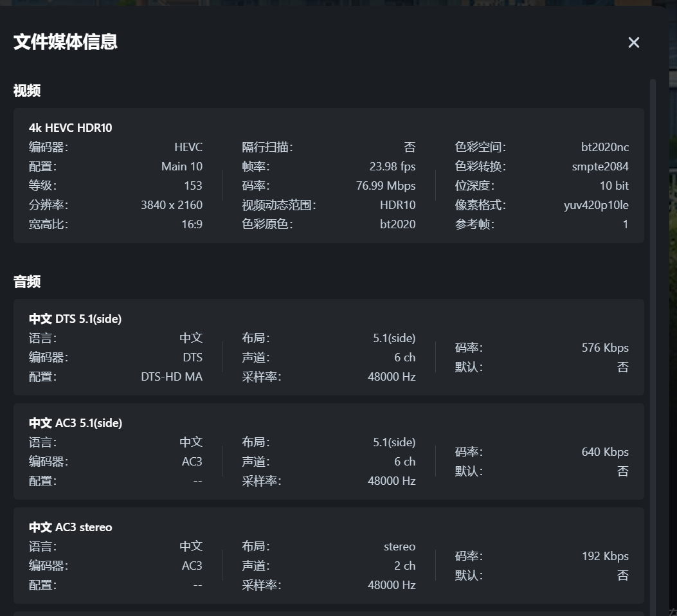Click the pixel format value yuv420p10le

(x=596, y=205)
